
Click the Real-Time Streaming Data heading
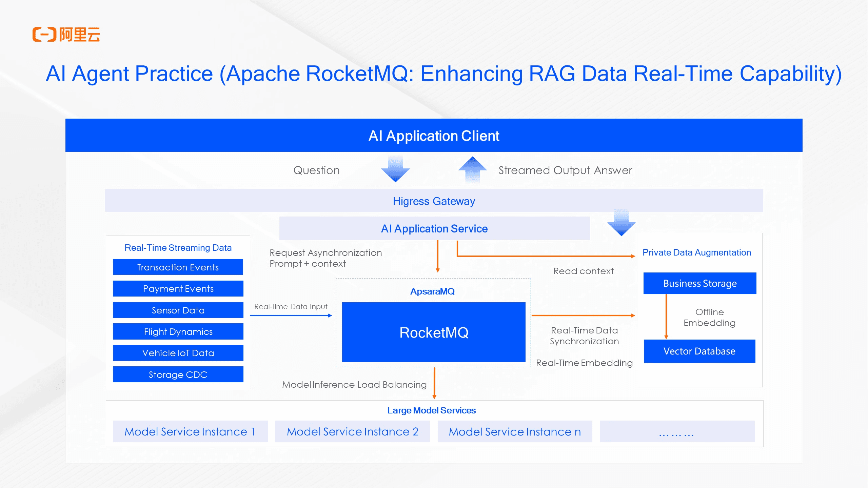click(x=178, y=248)
